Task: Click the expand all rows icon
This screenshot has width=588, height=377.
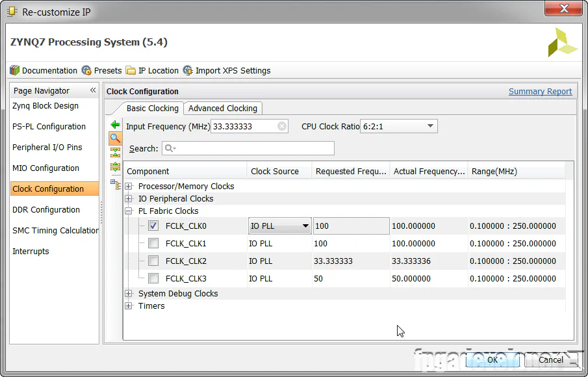Action: pyautogui.click(x=116, y=166)
